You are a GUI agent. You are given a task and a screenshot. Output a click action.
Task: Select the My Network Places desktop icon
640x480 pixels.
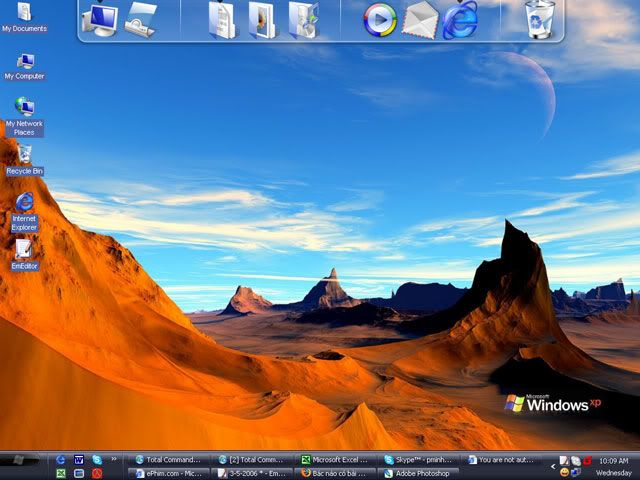tap(24, 117)
